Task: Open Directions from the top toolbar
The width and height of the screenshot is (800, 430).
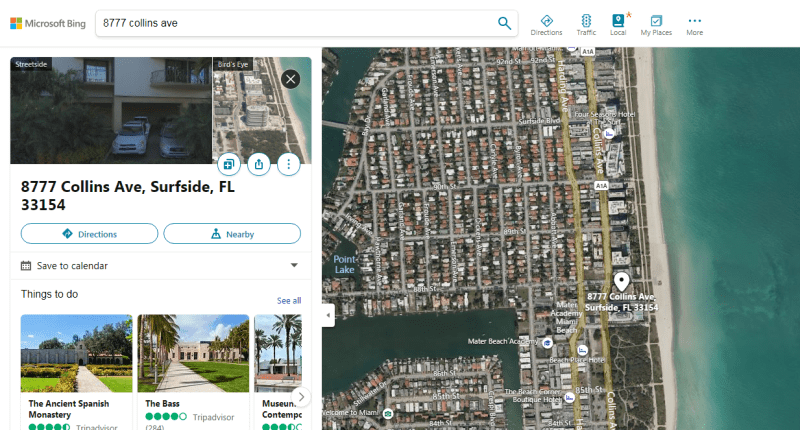Action: [x=546, y=25]
